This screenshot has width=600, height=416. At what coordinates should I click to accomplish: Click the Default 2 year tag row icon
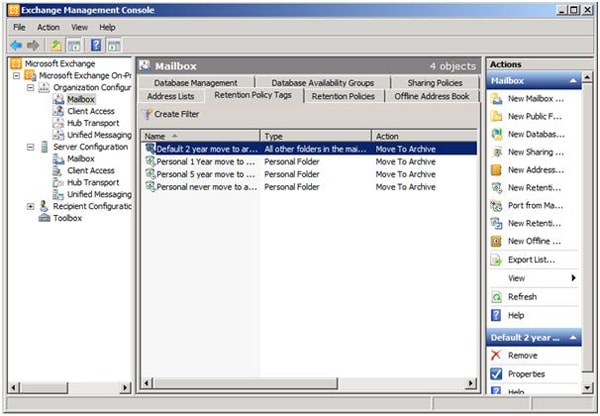pyautogui.click(x=150, y=148)
